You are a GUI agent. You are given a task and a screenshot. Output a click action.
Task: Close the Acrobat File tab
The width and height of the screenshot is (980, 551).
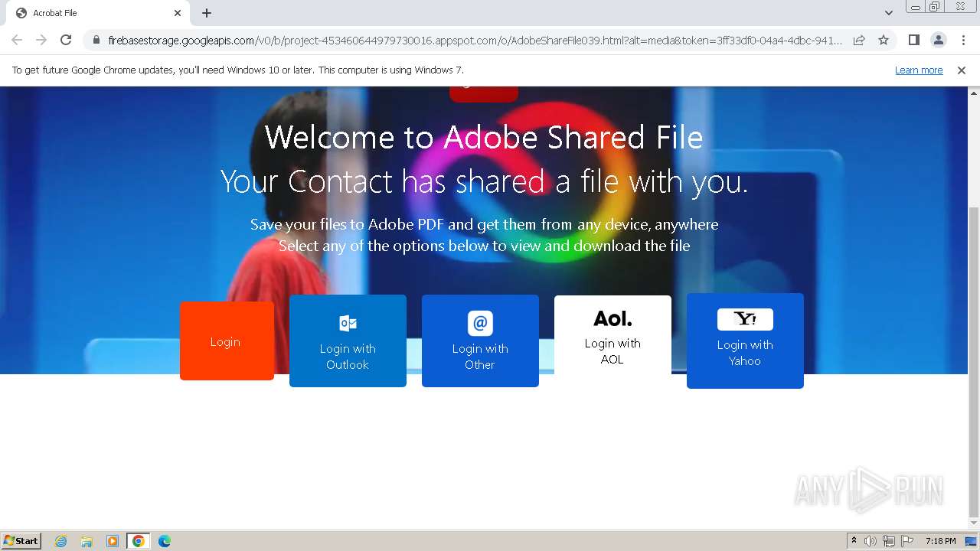pos(178,13)
